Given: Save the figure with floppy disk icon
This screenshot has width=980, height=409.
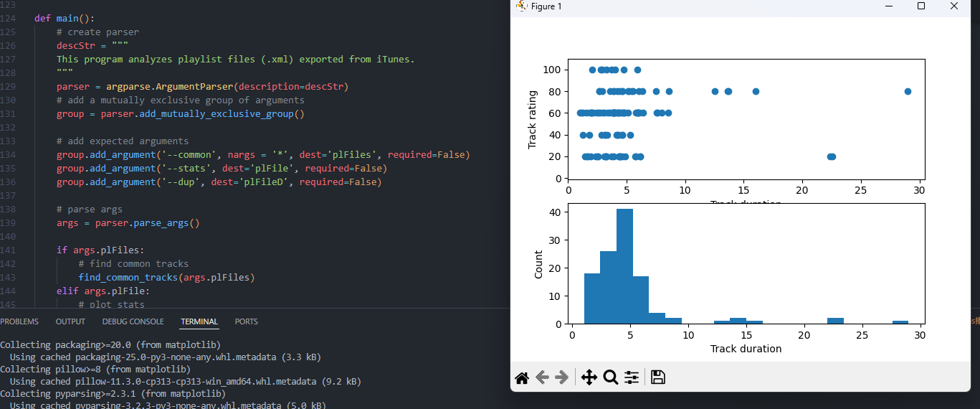Looking at the screenshot, I should click(658, 377).
